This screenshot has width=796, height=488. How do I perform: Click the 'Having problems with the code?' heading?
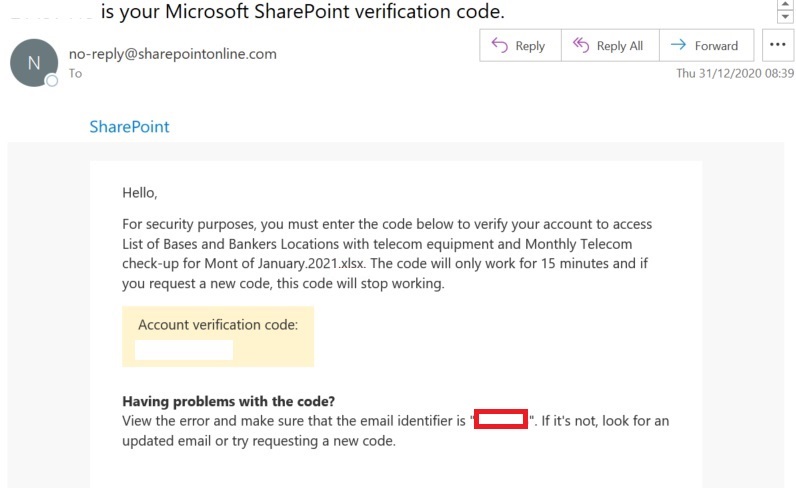pyautogui.click(x=228, y=401)
